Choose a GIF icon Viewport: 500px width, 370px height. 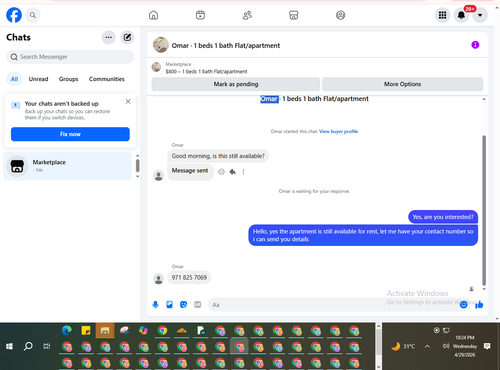pyautogui.click(x=197, y=305)
